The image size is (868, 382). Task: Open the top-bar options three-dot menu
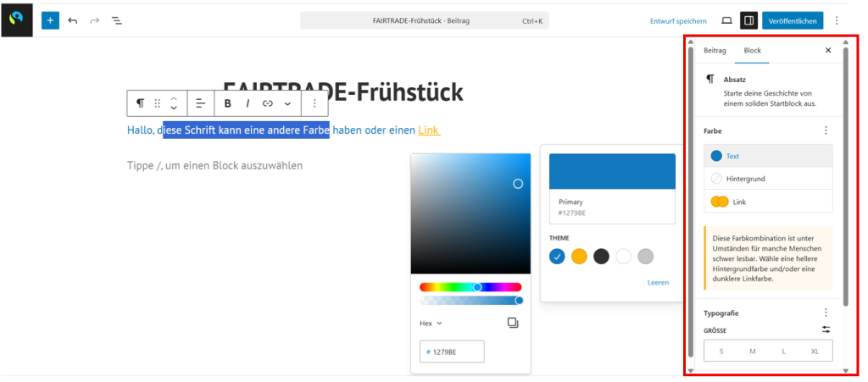(837, 20)
